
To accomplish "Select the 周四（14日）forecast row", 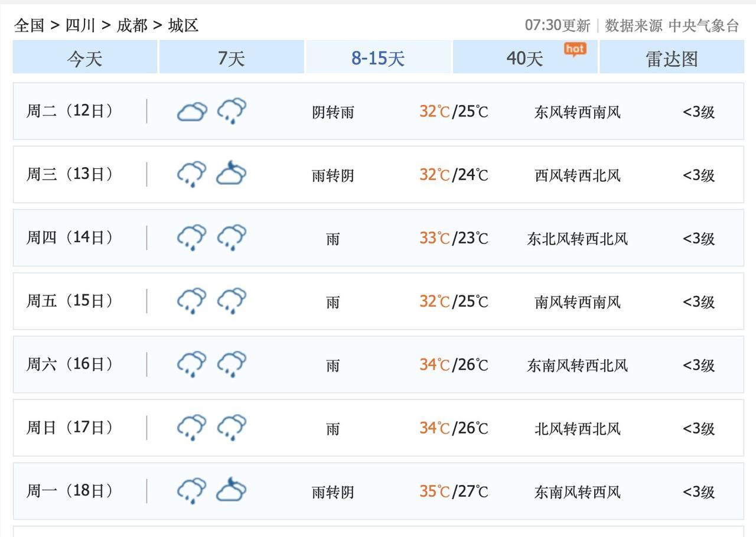I will [x=378, y=238].
